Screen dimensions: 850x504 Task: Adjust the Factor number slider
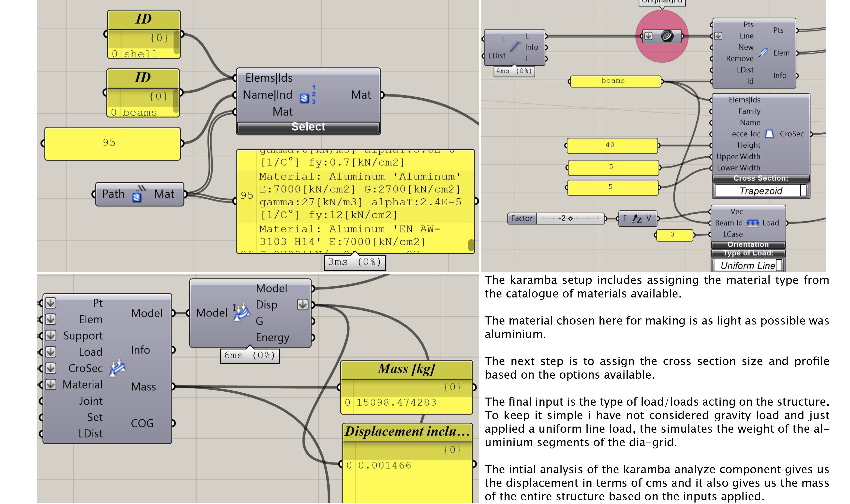click(x=570, y=218)
